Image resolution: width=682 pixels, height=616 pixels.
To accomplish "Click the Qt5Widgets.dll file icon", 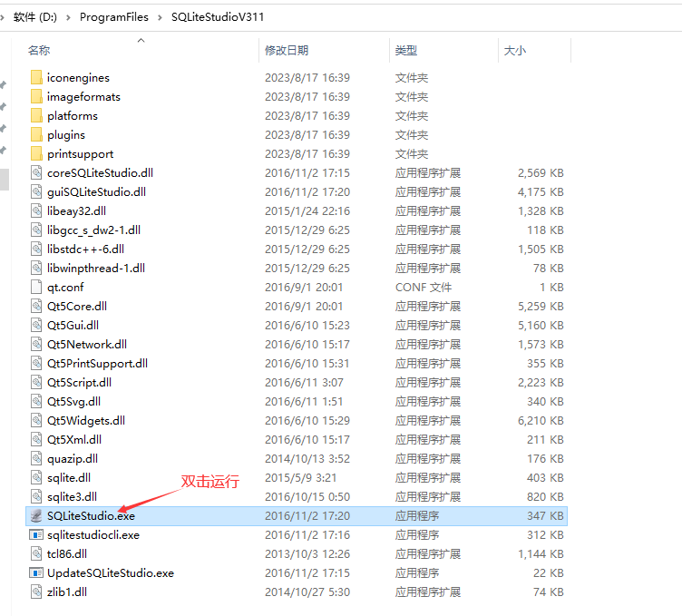I will click(36, 421).
